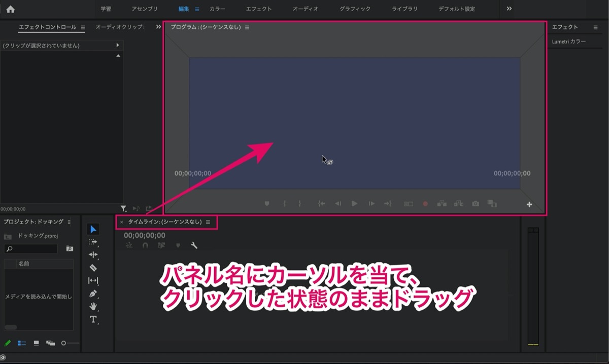
Task: Switch to the ライブラリ workspace
Action: 405,9
